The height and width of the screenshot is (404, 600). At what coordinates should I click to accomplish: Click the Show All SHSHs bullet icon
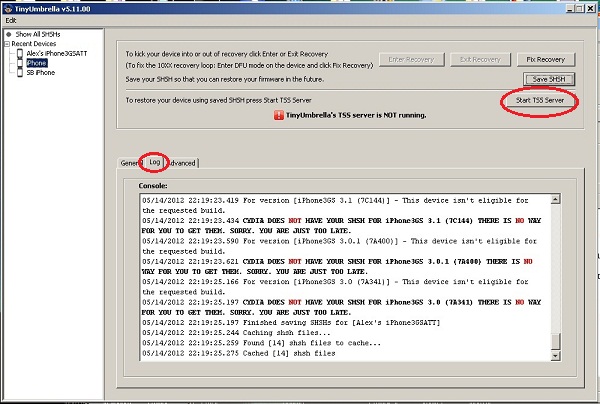tap(9, 34)
